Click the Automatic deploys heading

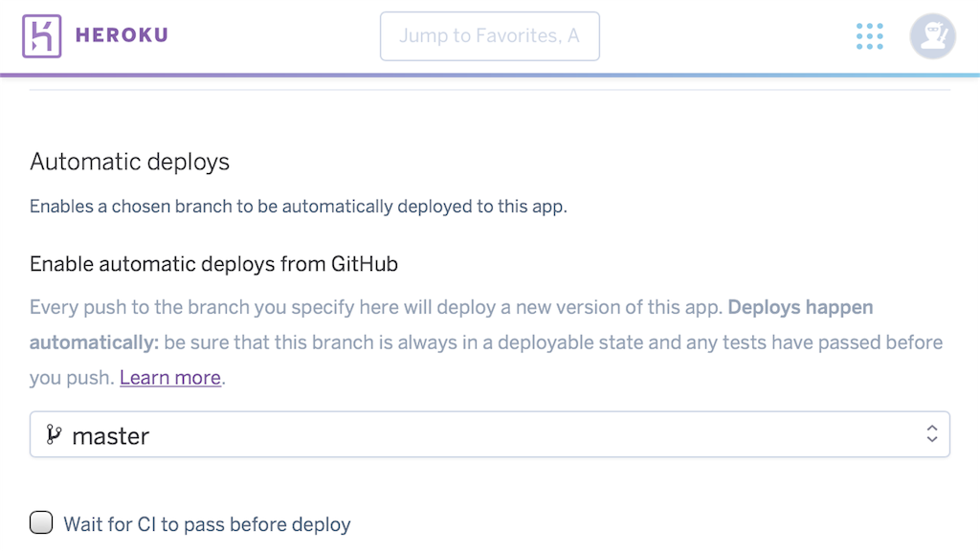pyautogui.click(x=129, y=162)
